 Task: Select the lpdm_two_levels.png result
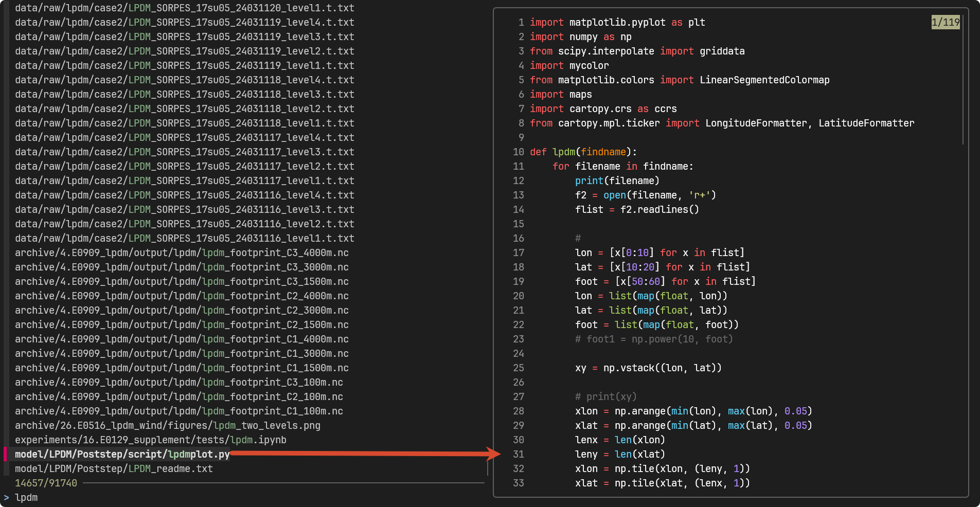click(x=168, y=425)
